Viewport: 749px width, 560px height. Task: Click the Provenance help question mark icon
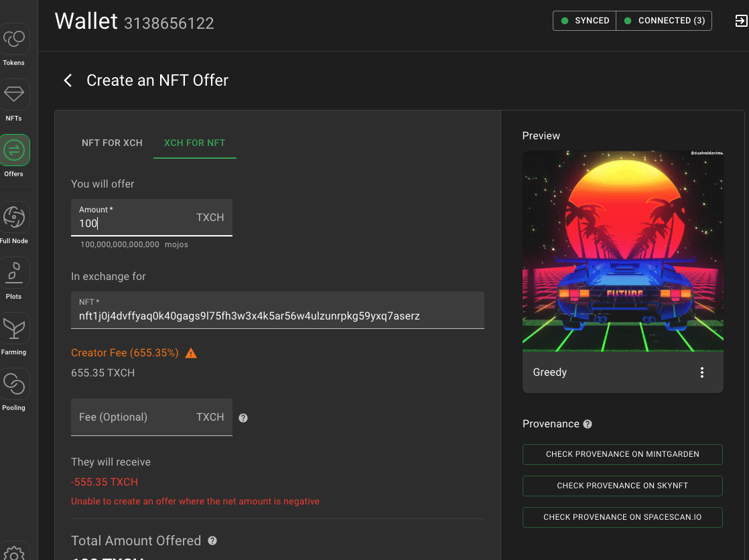(588, 424)
